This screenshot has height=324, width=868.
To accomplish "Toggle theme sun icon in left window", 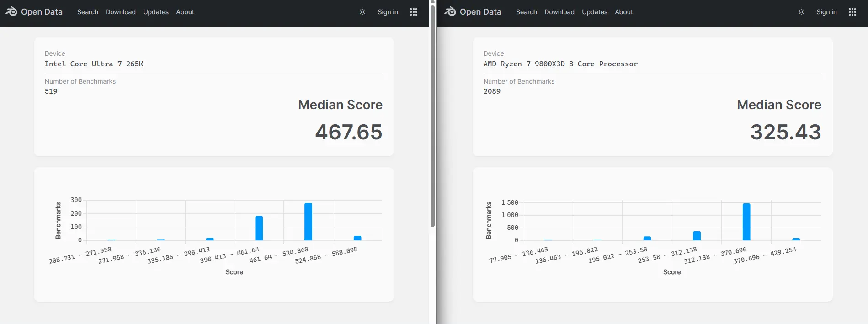I will (x=362, y=12).
